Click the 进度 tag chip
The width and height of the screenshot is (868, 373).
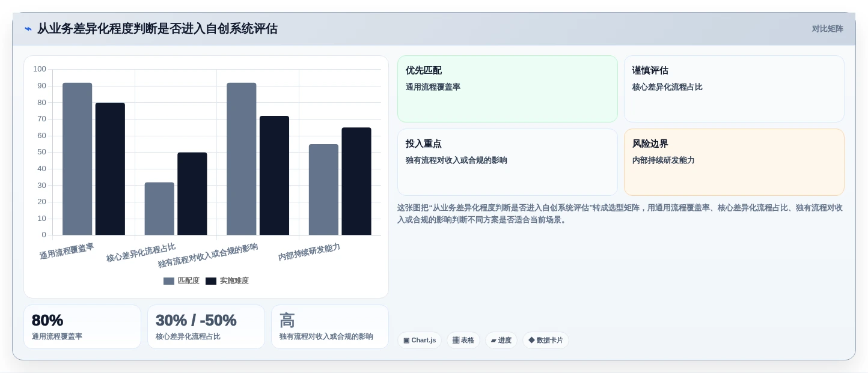(501, 341)
